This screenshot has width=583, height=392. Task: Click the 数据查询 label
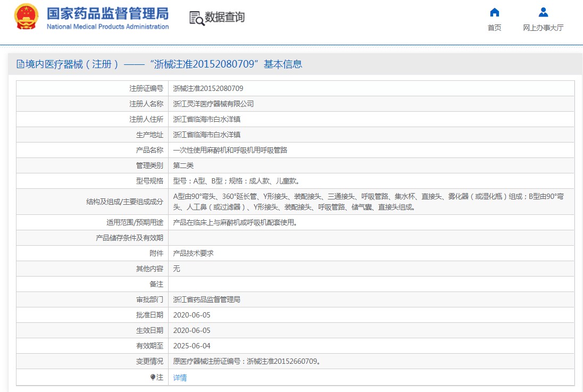pos(224,17)
